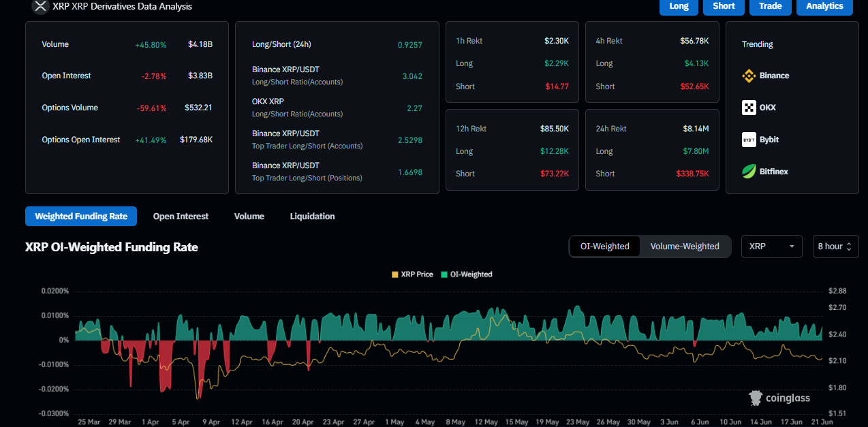The image size is (868, 427).
Task: Click the Volume change +45.80%
Action: tap(151, 44)
